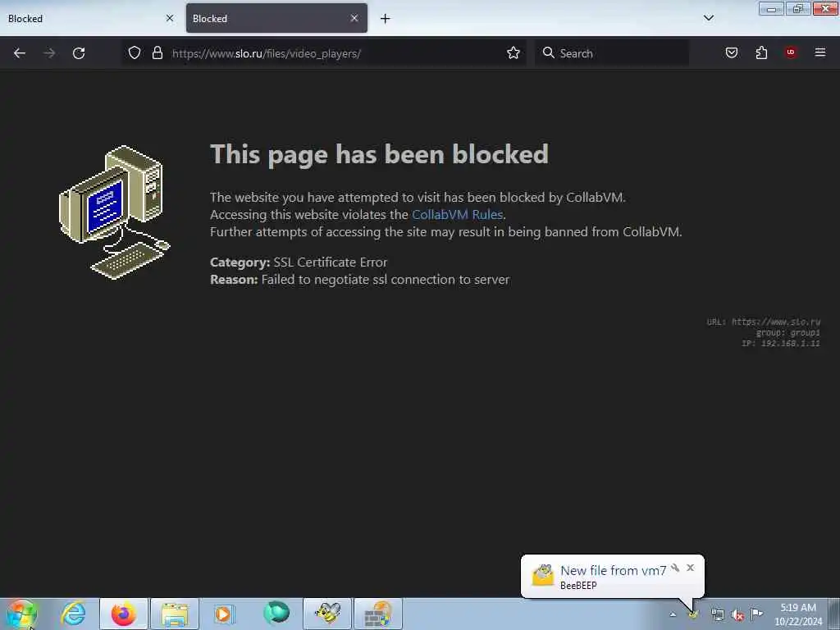Show hidden system tray icons
The height and width of the screenshot is (630, 840).
click(x=673, y=614)
